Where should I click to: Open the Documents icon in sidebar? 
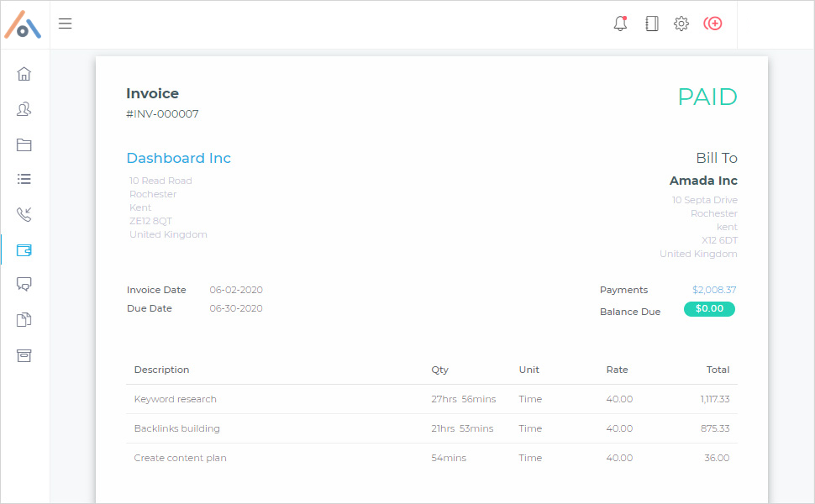(24, 319)
